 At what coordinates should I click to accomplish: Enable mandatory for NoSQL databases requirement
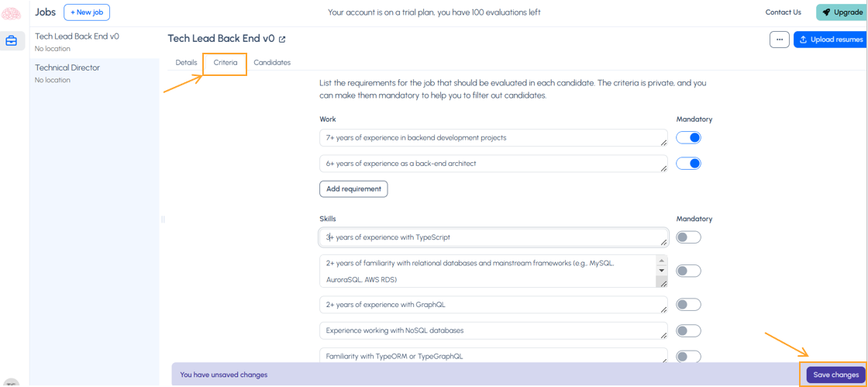coord(688,330)
